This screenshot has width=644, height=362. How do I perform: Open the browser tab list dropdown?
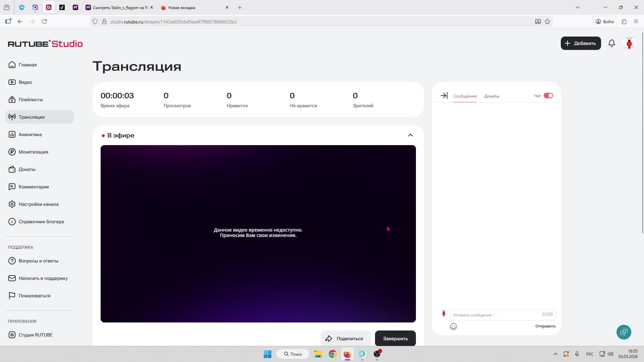[x=577, y=7]
